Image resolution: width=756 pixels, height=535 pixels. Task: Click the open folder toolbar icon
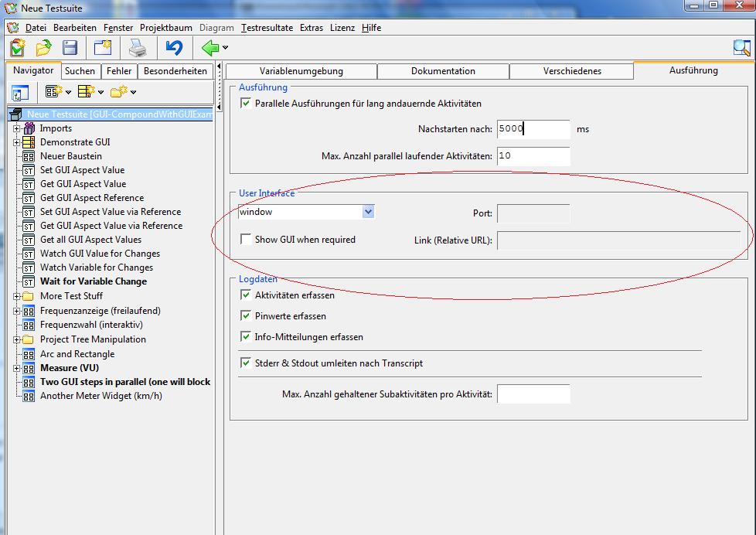click(43, 48)
